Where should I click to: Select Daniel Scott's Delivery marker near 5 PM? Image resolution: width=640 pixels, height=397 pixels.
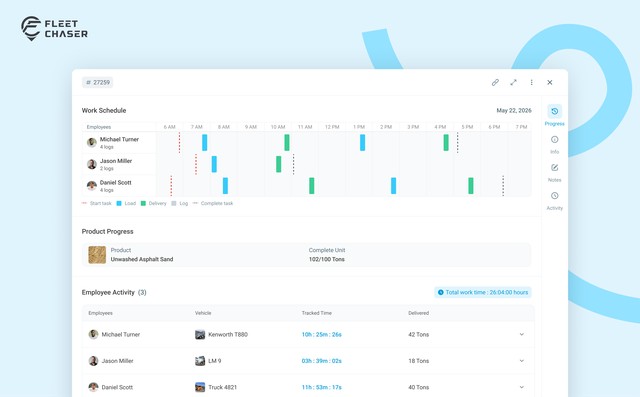[471, 186]
